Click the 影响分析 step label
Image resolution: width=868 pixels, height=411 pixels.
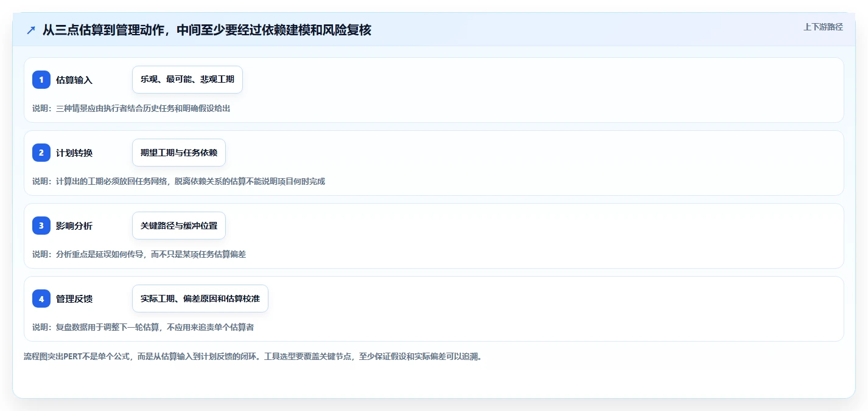point(74,226)
